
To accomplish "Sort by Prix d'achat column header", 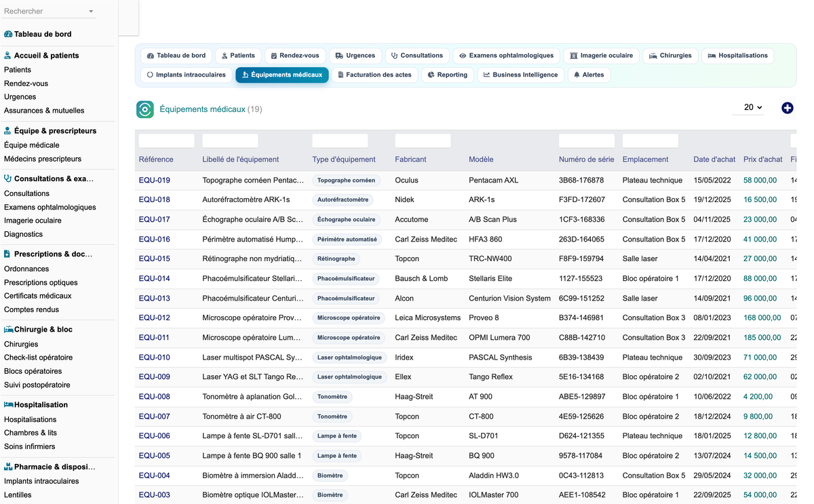I will (x=763, y=159).
